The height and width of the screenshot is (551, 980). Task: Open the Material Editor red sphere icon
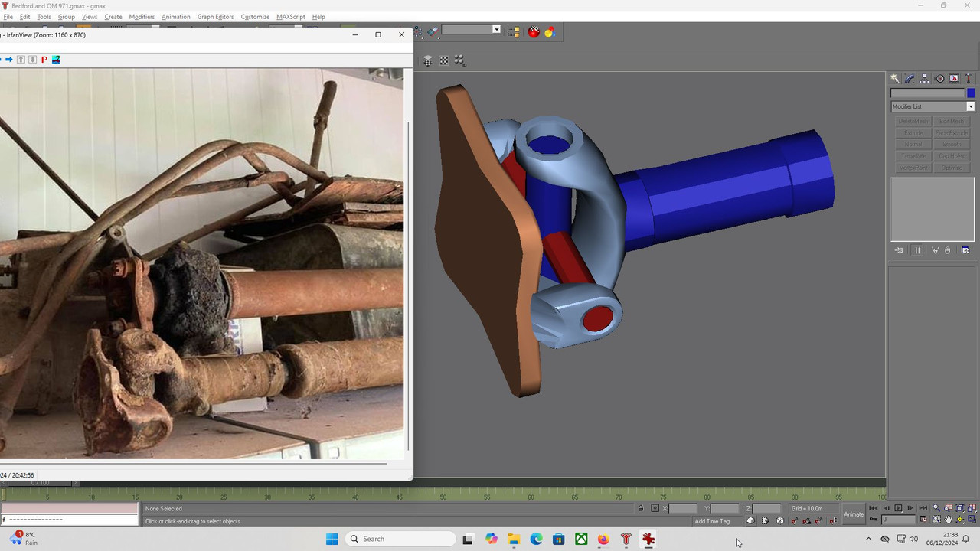coord(534,32)
